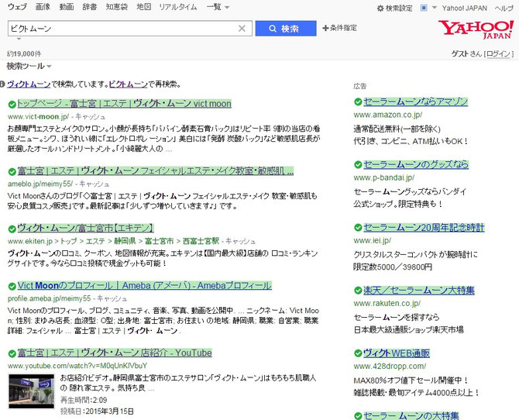
Task: Click green check icon beside アマゾン ad
Action: (x=358, y=102)
